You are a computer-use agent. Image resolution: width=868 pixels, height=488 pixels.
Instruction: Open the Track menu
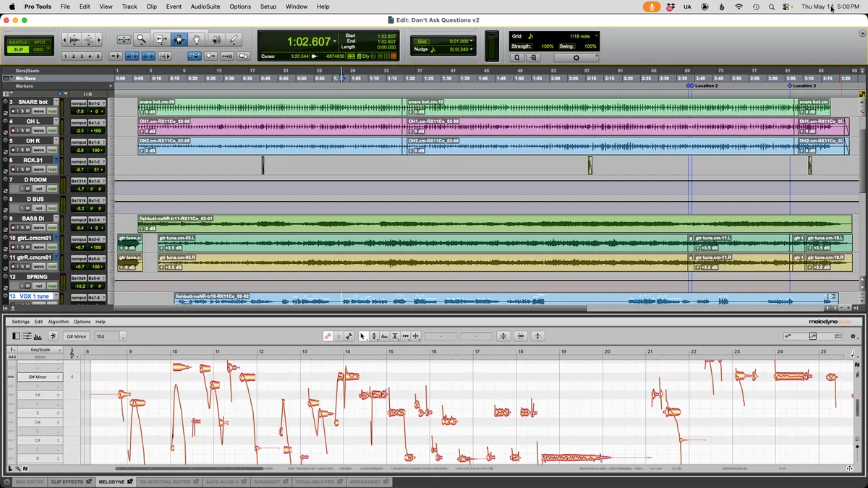pyautogui.click(x=129, y=7)
